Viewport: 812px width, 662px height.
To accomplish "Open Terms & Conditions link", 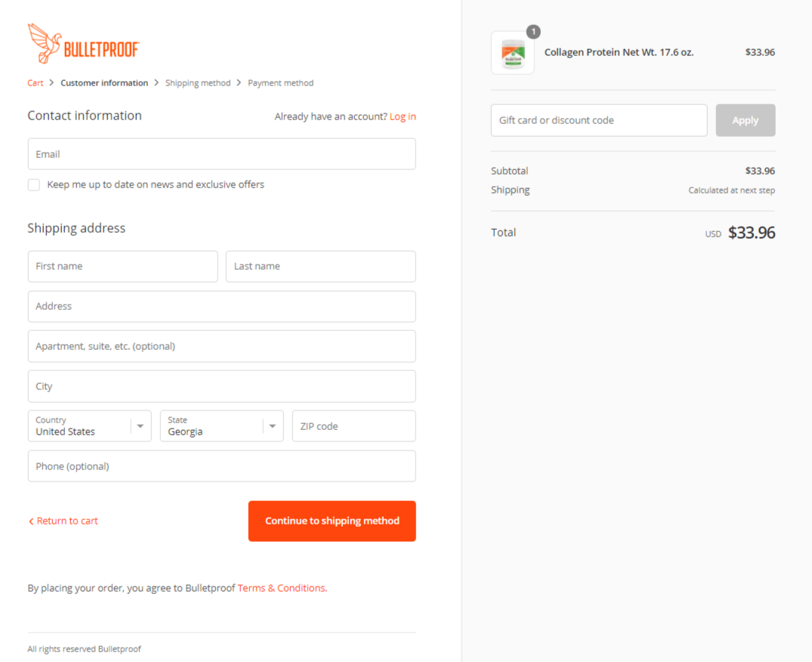I will [283, 588].
